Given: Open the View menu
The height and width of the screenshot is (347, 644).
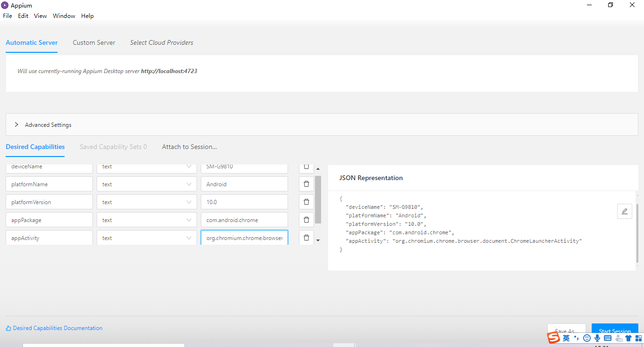Looking at the screenshot, I should click(x=41, y=16).
